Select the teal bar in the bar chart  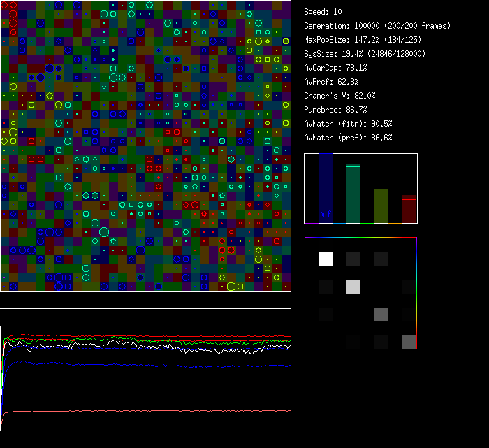353,194
